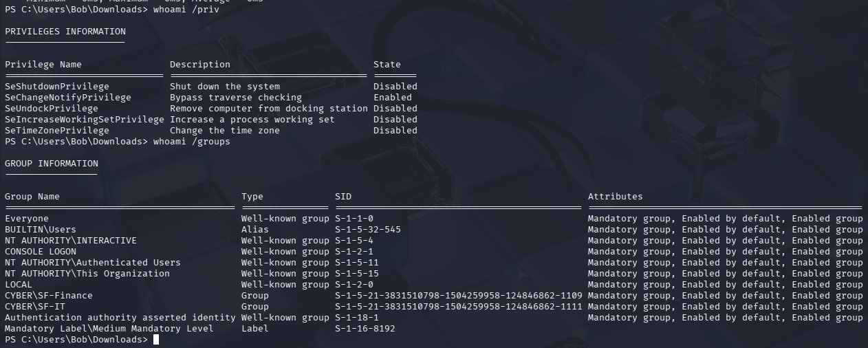The width and height of the screenshot is (868, 348).
Task: Click the BUILTIN\Users group entry
Action: 41,230
